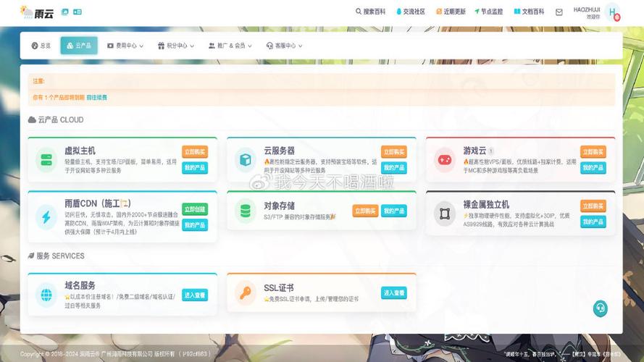Click 立即购买 for 对象存储
This screenshot has height=362, width=644.
point(365,211)
